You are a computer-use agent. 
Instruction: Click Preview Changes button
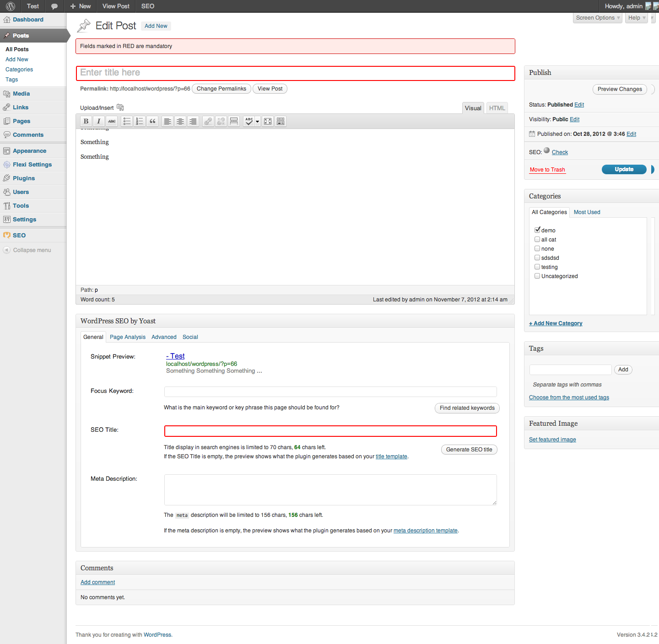[620, 89]
